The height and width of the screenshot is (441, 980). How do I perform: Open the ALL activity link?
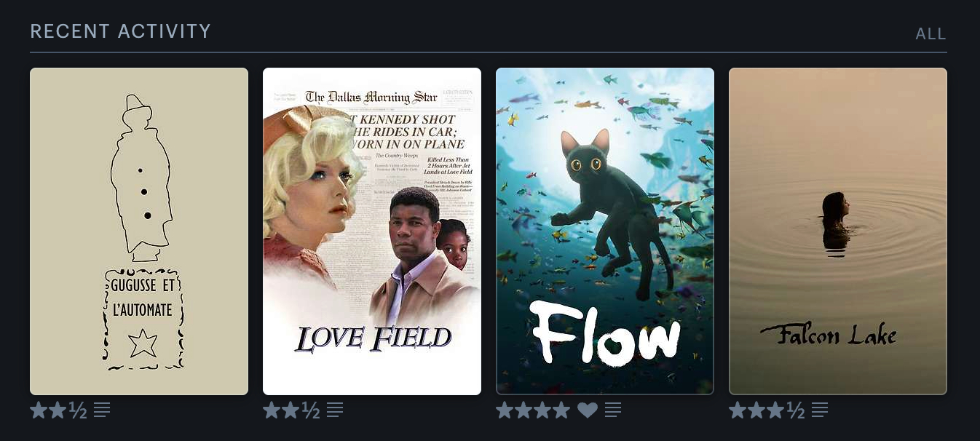click(x=930, y=33)
